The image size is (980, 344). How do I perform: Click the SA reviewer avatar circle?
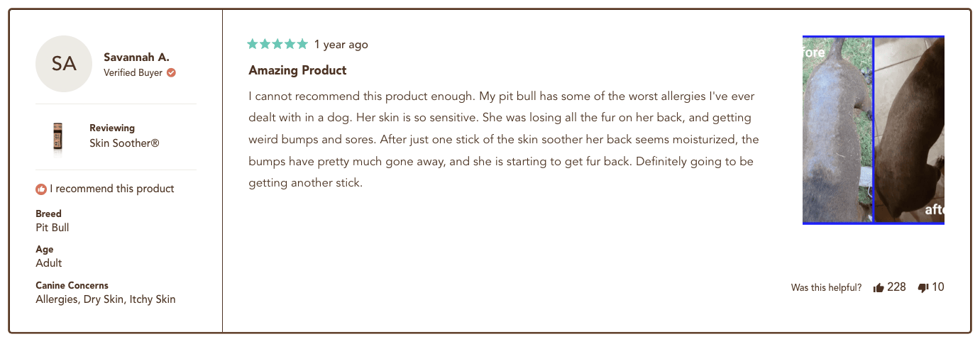pos(64,64)
